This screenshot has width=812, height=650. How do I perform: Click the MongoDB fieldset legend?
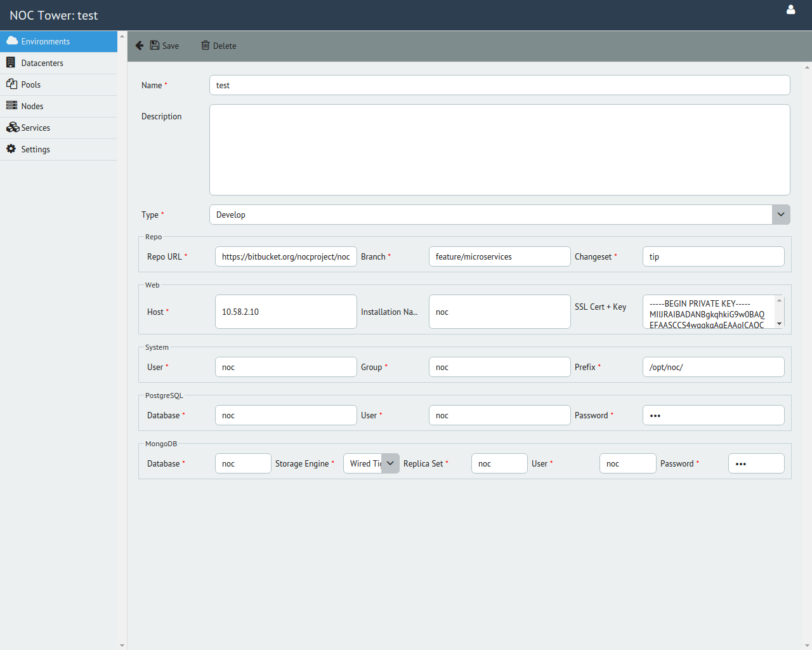click(161, 444)
